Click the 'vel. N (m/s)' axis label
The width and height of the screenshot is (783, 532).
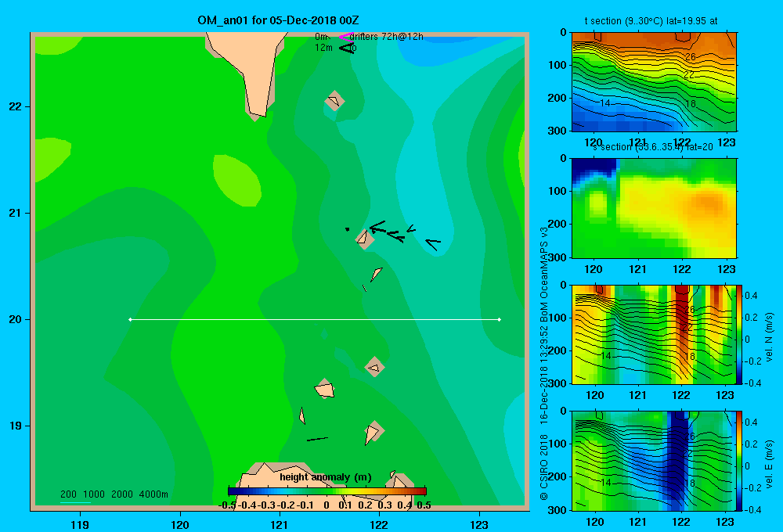[x=770, y=337]
